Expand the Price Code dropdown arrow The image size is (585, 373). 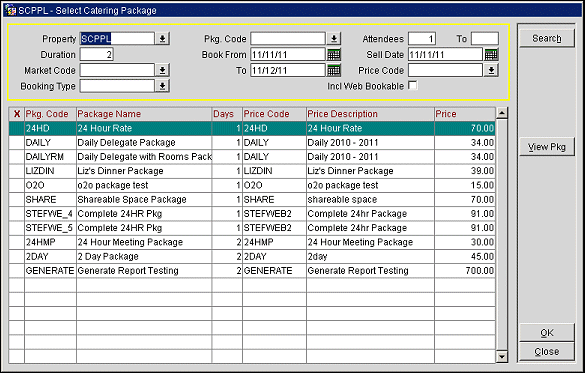coord(491,70)
